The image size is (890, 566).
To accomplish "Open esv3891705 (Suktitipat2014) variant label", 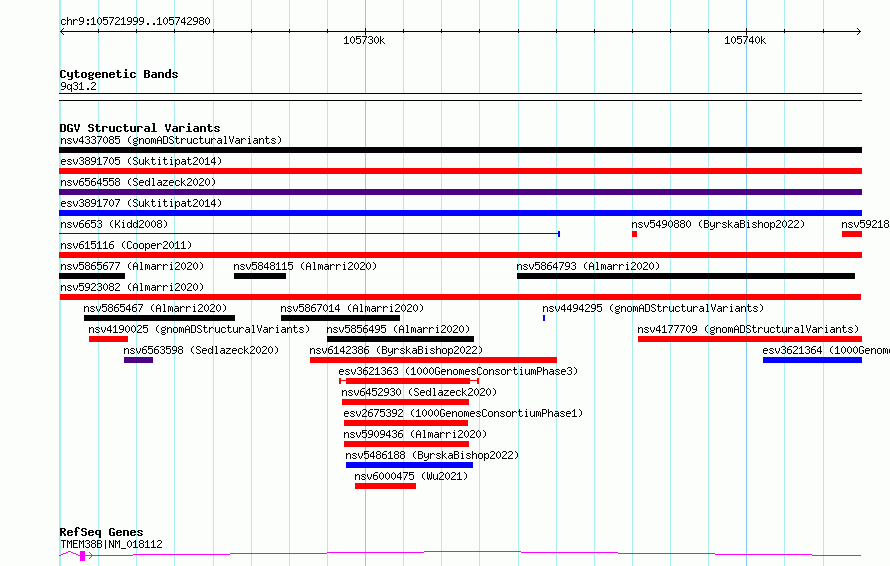I will click(x=141, y=161).
